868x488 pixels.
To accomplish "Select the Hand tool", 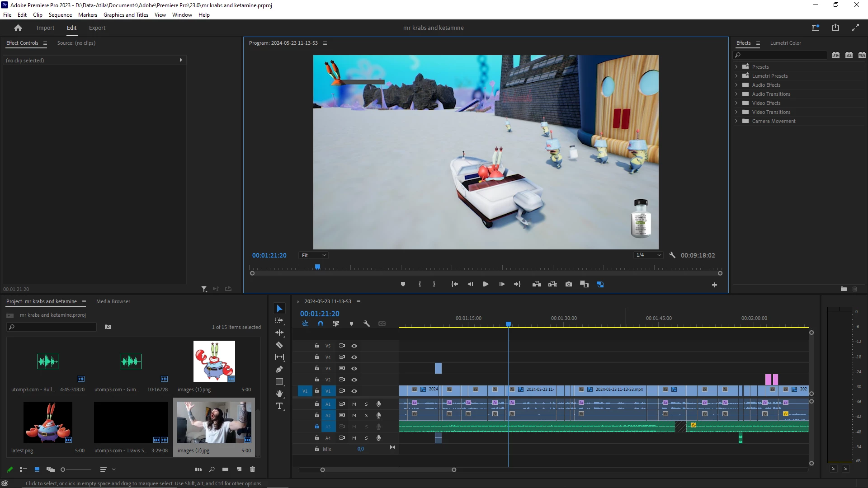I will [279, 394].
